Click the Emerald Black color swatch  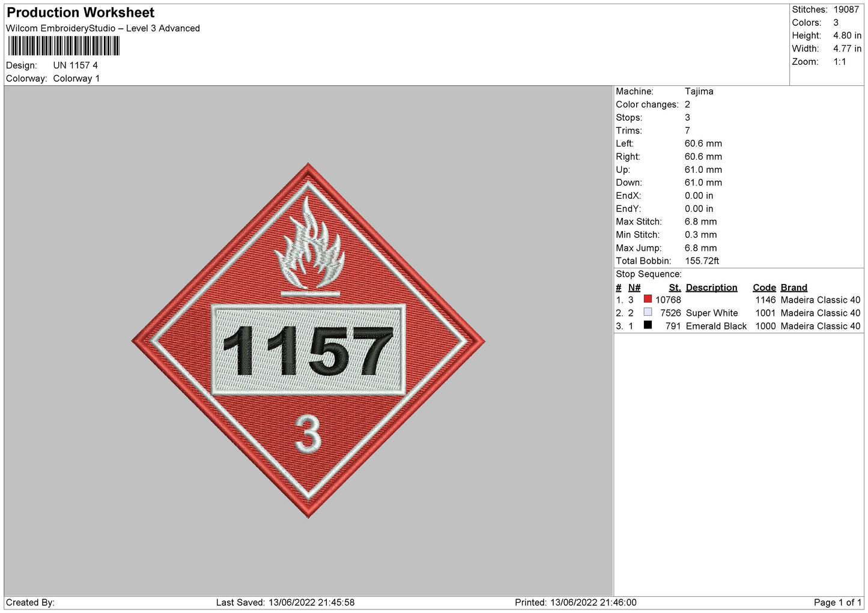pyautogui.click(x=648, y=325)
